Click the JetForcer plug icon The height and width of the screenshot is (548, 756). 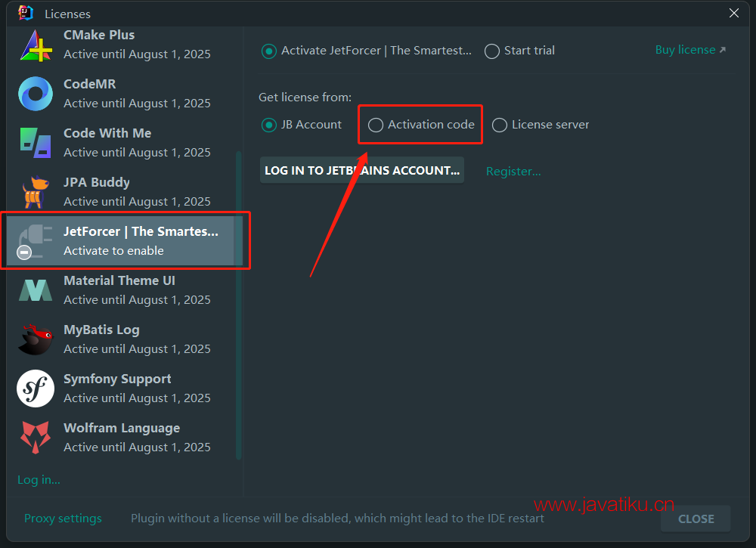click(x=35, y=241)
